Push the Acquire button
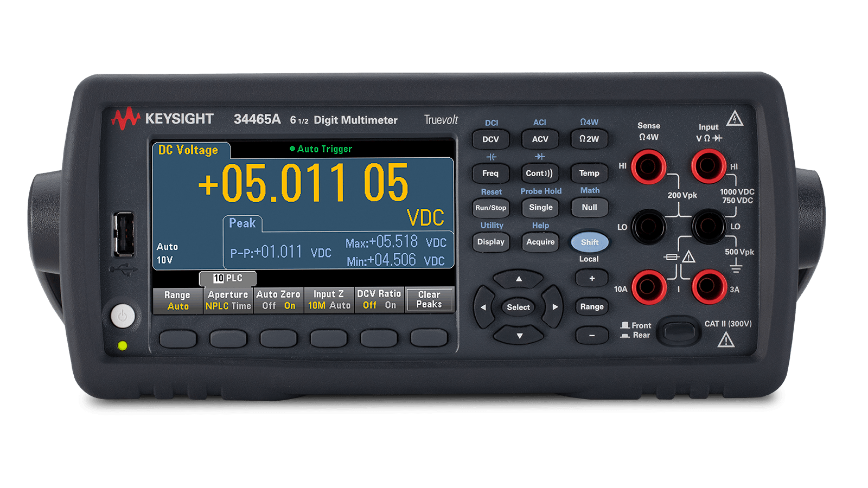Screen dimensions: 868x488 (x=540, y=242)
